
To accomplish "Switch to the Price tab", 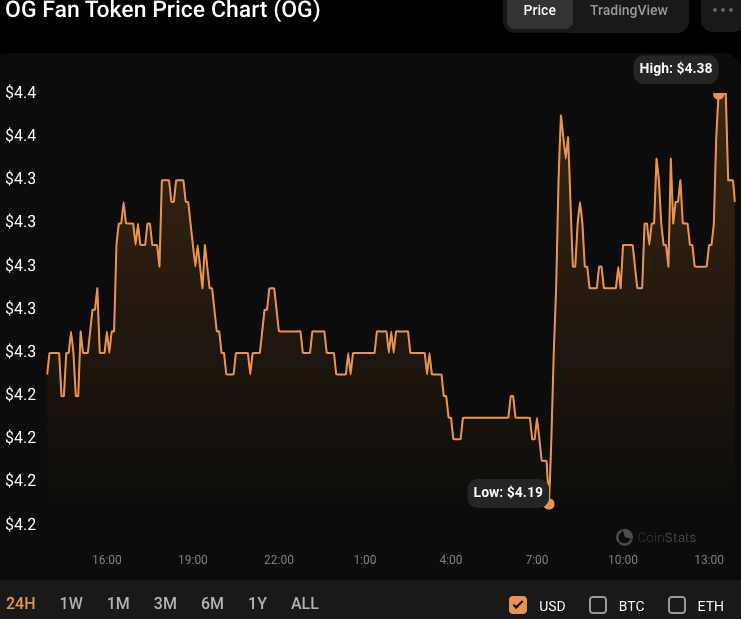I will coord(540,10).
